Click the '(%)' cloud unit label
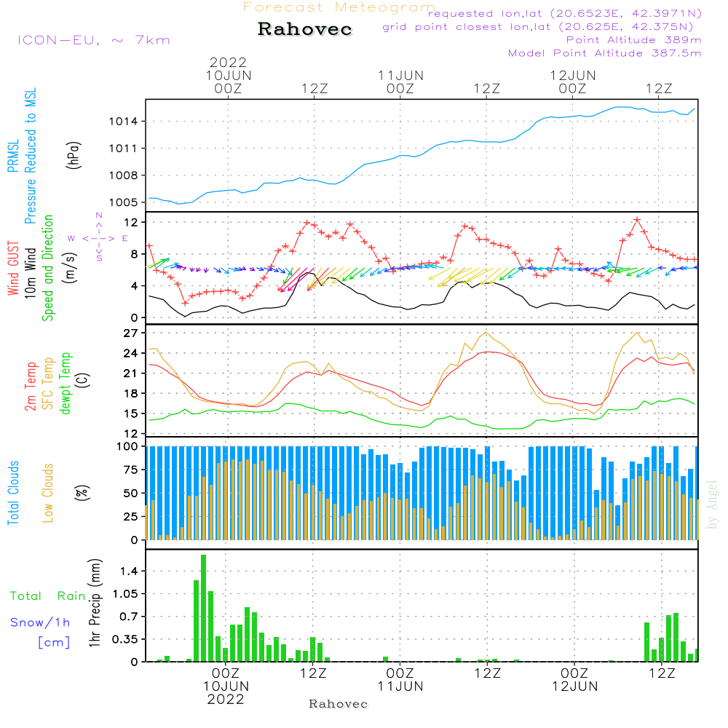This screenshot has width=728, height=728. tap(82, 493)
